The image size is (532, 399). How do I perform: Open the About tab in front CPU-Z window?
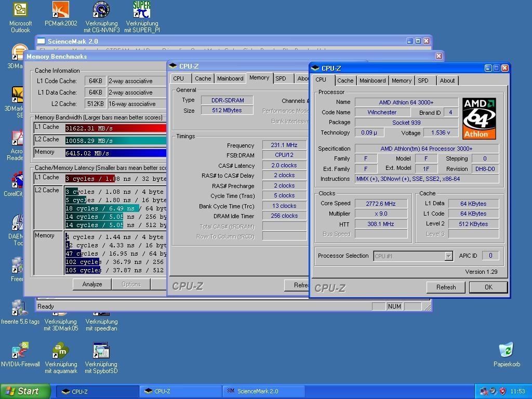click(447, 81)
